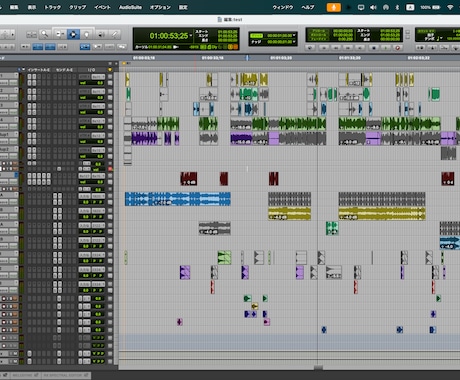
Task: Open the 表示 menu
Action: (32, 7)
